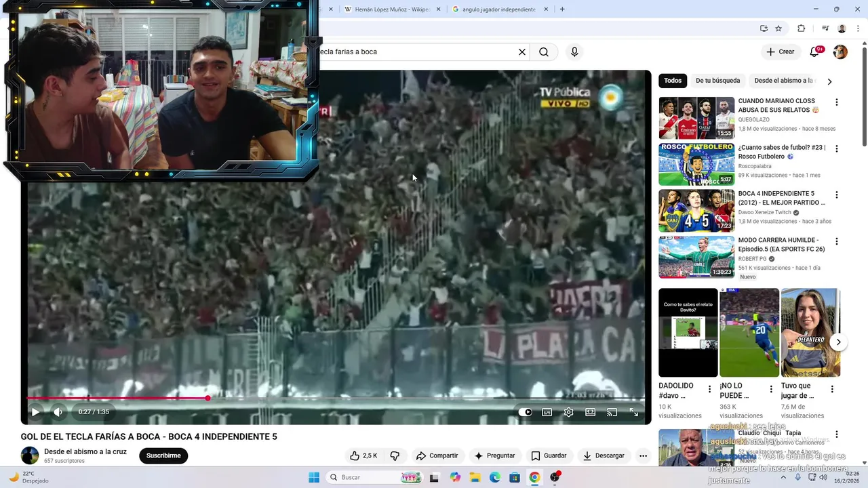868x488 pixels.
Task: Open the YouTube account avatar menu
Action: pos(840,52)
